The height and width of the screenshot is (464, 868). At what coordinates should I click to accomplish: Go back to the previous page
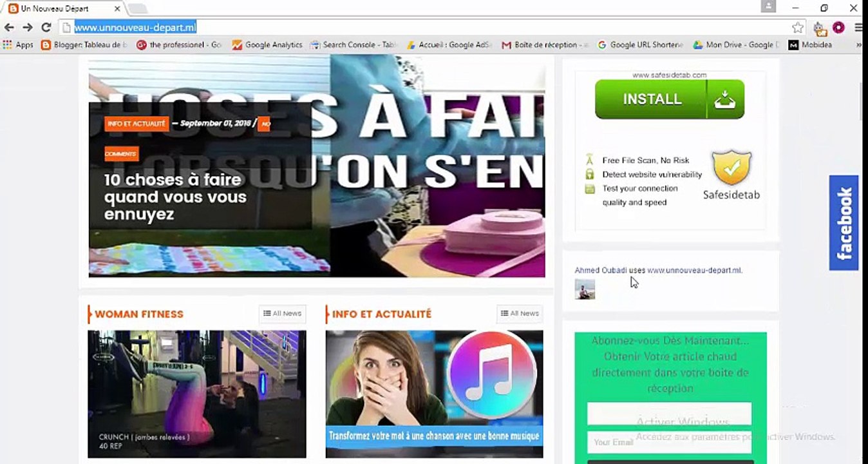click(x=9, y=27)
